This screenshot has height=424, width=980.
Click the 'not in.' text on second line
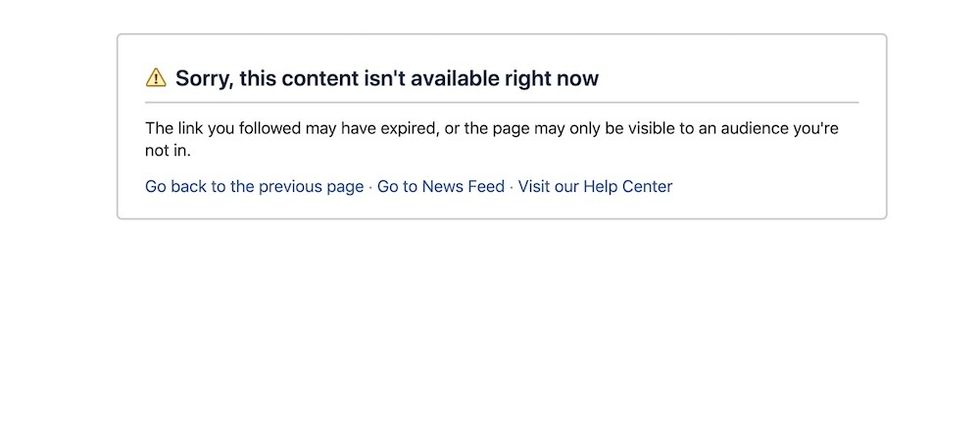pyautogui.click(x=168, y=151)
